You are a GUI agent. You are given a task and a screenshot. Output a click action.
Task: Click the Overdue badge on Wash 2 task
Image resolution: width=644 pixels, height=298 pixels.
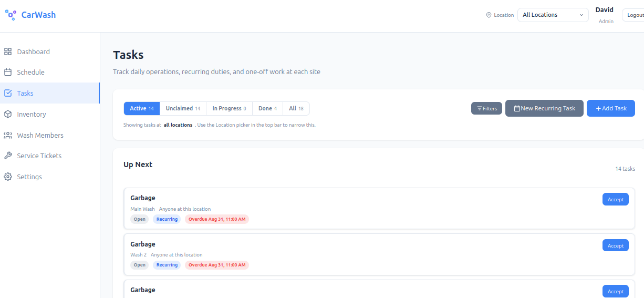click(217, 265)
